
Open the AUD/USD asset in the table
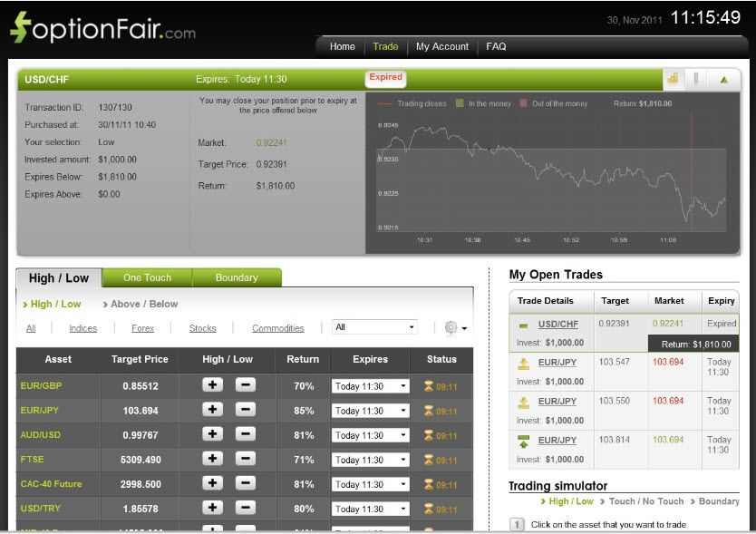41,434
